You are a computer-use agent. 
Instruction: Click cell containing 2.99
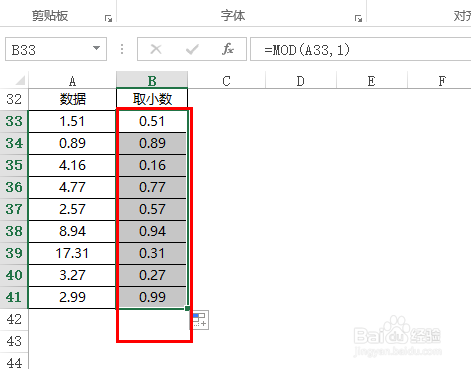coord(72,297)
